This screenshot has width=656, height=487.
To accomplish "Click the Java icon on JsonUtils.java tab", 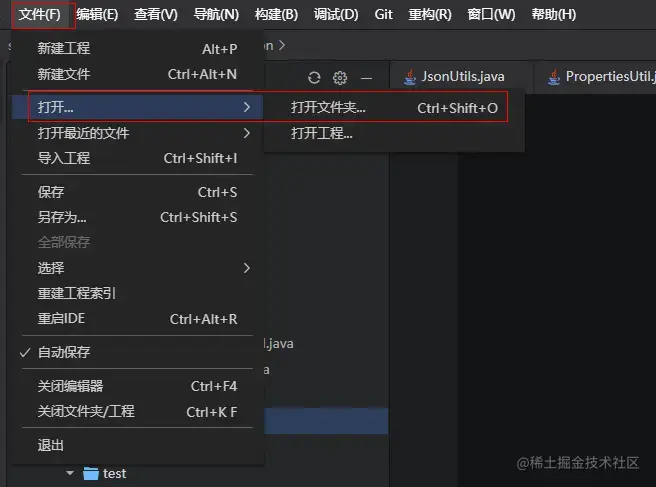I will pyautogui.click(x=410, y=77).
